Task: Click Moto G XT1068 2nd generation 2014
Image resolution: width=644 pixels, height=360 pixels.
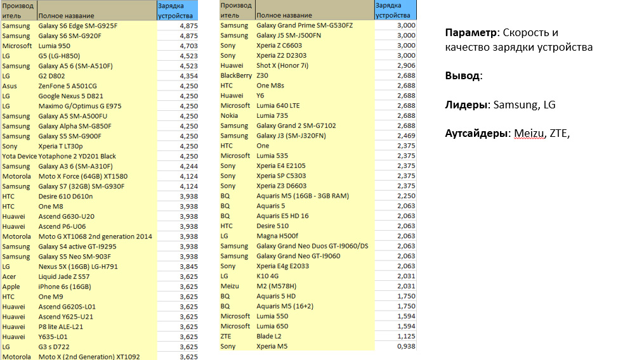Action: pos(95,236)
